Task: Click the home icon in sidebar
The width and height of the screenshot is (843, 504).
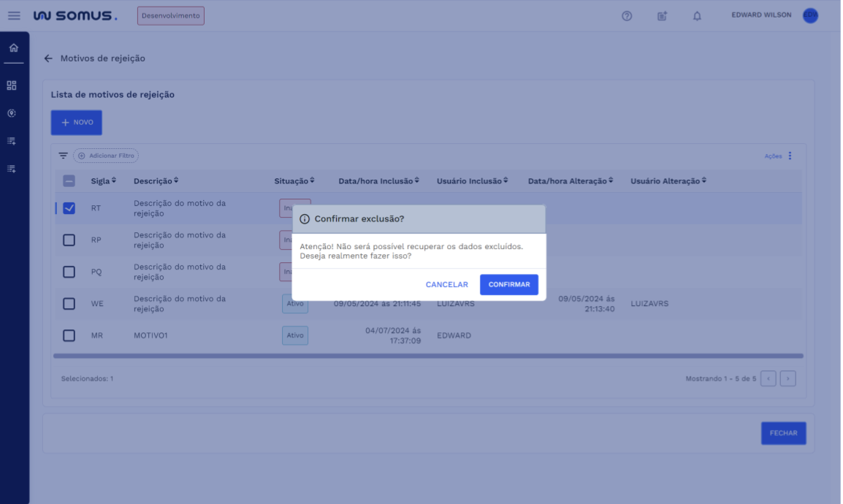Action: [x=13, y=48]
